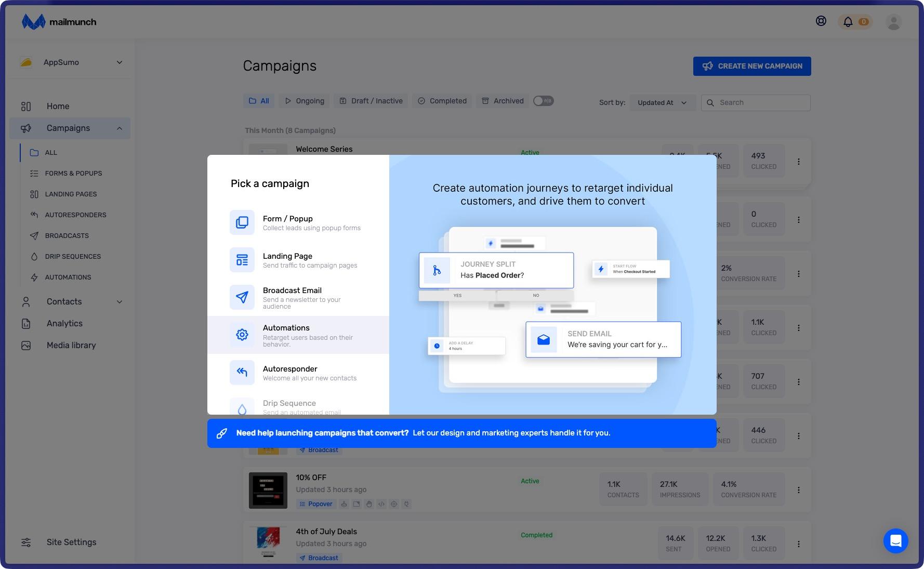Screen dimensions: 924x569
Task: Select the ALL campaigns submenu item
Action: click(51, 153)
